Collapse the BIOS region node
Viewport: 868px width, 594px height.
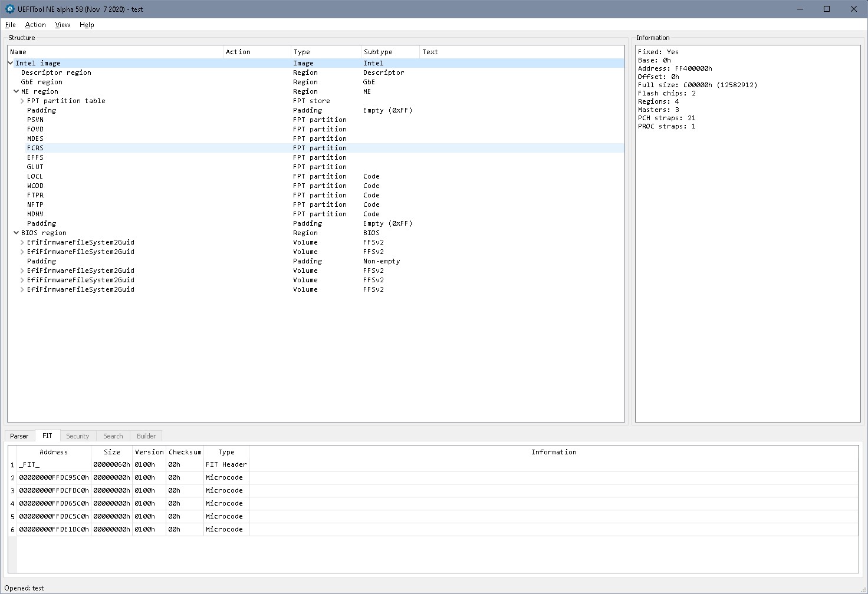(x=17, y=233)
